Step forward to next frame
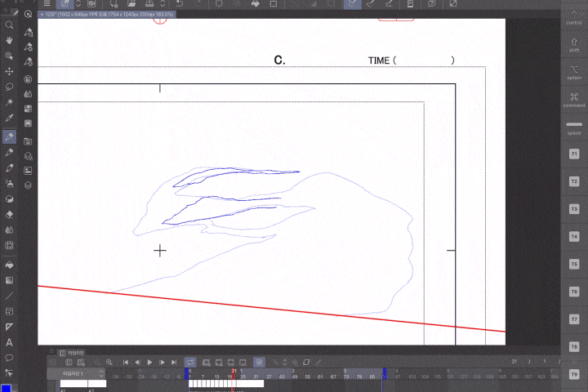 click(162, 363)
